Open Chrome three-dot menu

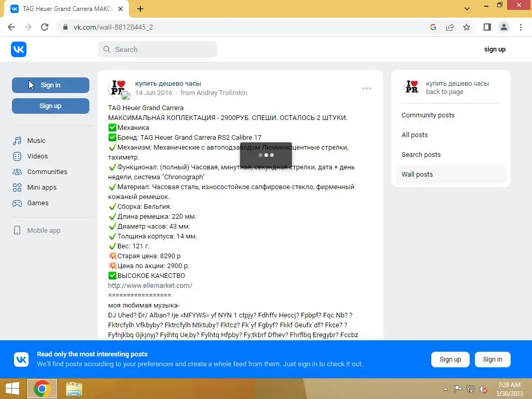click(x=521, y=27)
